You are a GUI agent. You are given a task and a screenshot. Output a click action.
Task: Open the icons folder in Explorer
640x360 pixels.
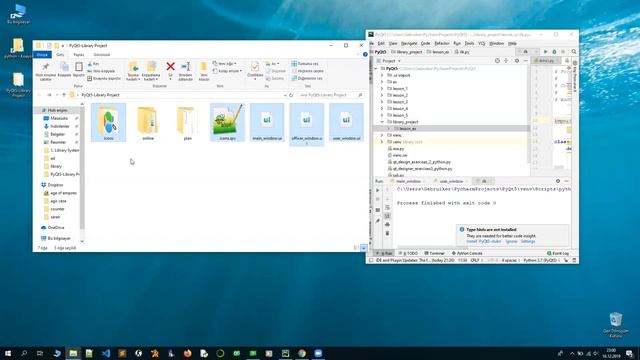108,122
